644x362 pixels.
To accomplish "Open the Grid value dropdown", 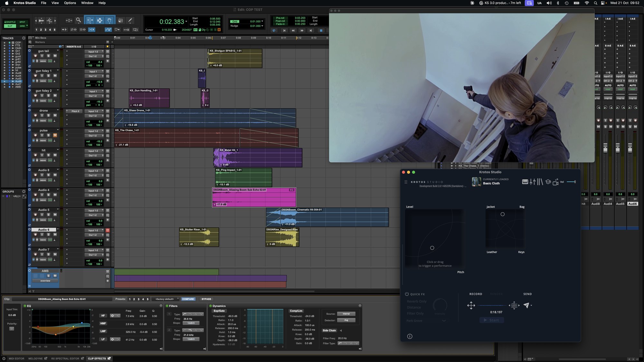I will (x=262, y=22).
